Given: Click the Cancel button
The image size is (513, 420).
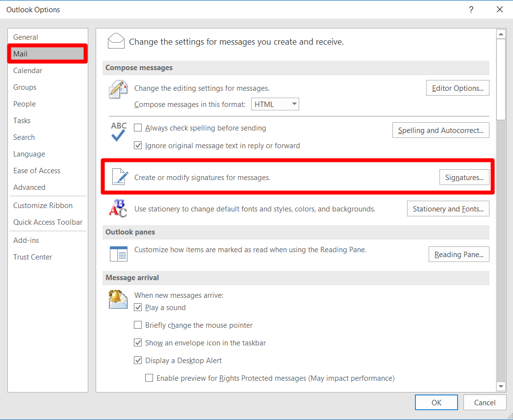Looking at the screenshot, I should click(485, 402).
